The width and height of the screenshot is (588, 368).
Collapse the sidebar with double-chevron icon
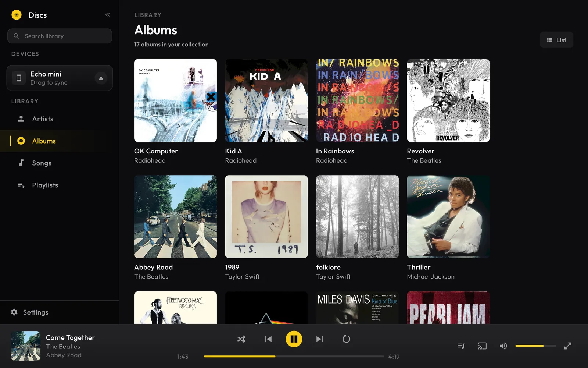[x=107, y=15]
